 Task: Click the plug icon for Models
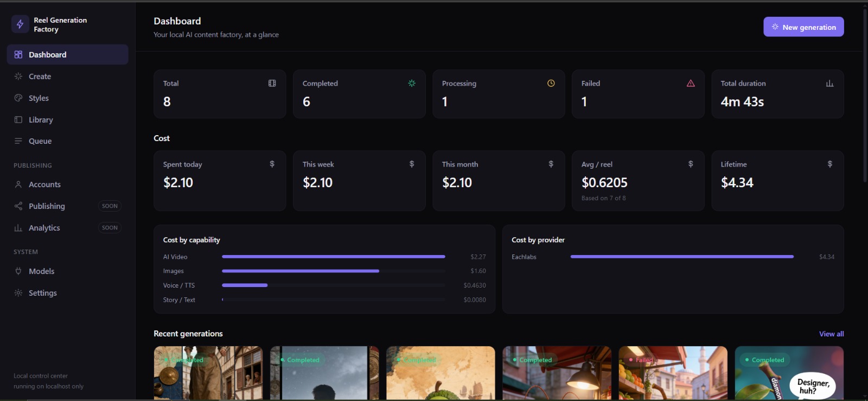[x=18, y=271]
